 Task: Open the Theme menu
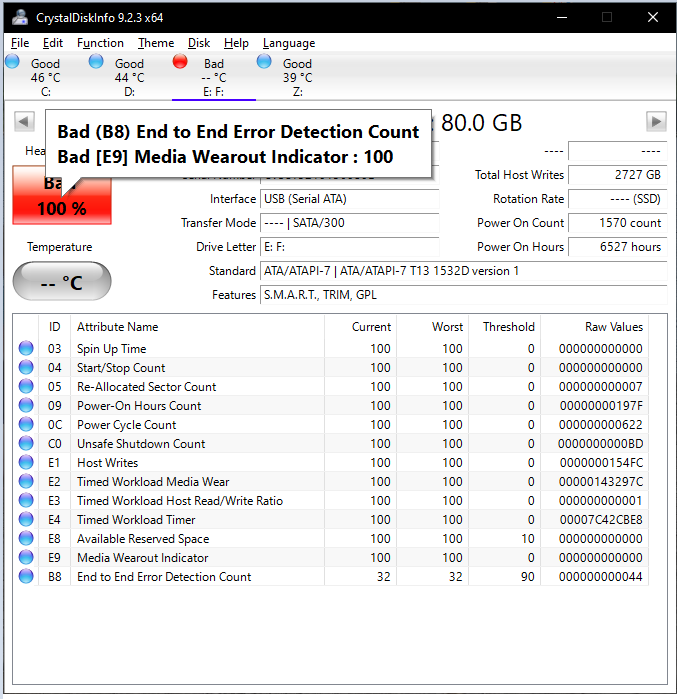(156, 43)
